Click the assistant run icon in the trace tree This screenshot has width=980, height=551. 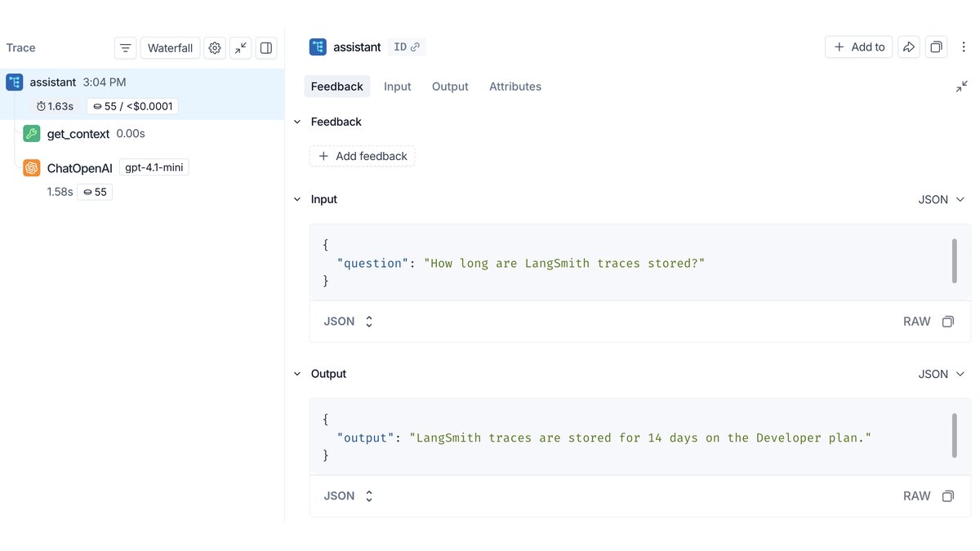pyautogui.click(x=14, y=82)
